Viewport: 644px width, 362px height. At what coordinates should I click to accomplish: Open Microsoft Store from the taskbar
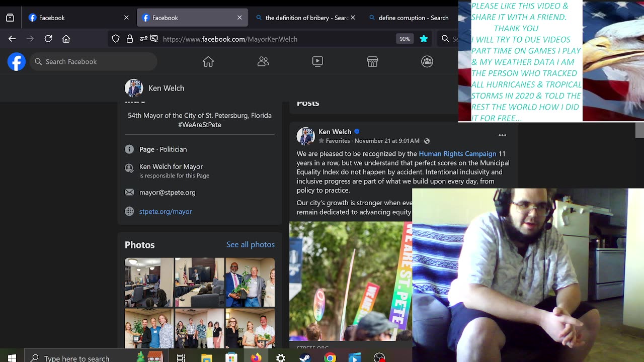pos(231,357)
